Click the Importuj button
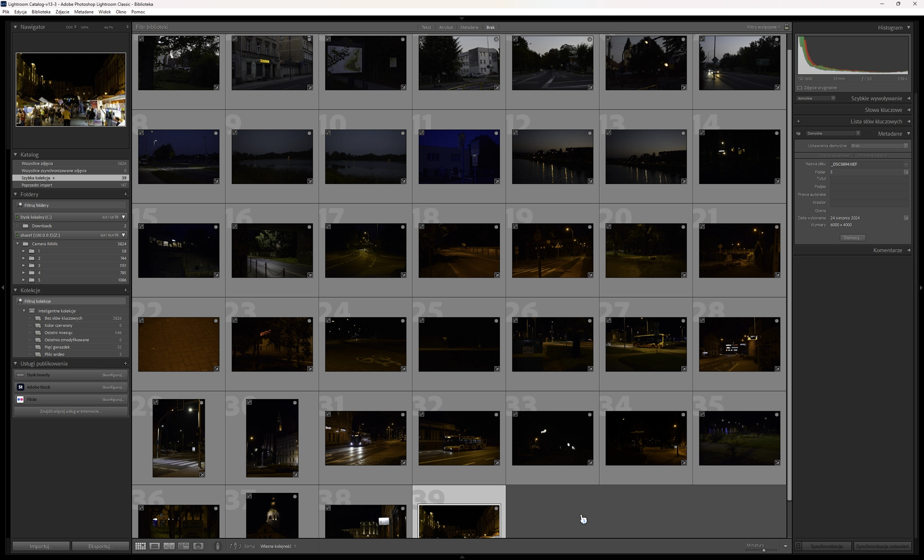This screenshot has height=560, width=924. (41, 546)
